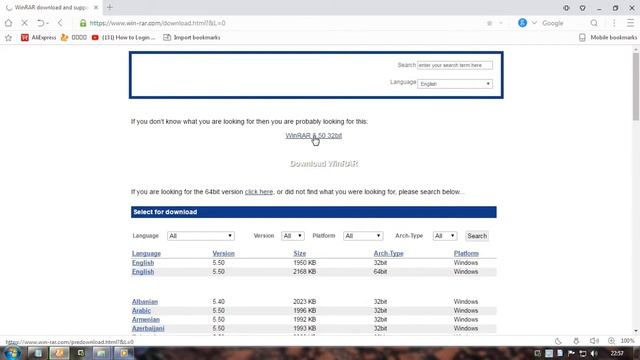The height and width of the screenshot is (360, 640).
Task: Sort by the Size column header
Action: [300, 253]
